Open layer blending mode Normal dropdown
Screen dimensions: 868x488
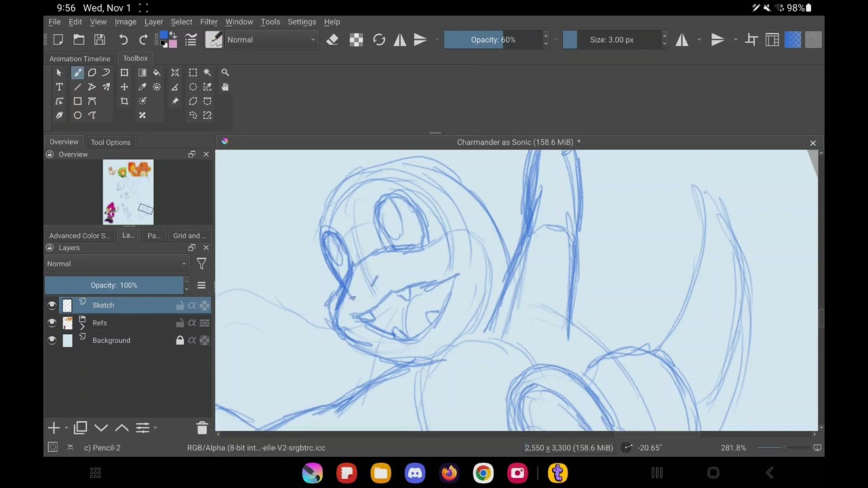117,264
